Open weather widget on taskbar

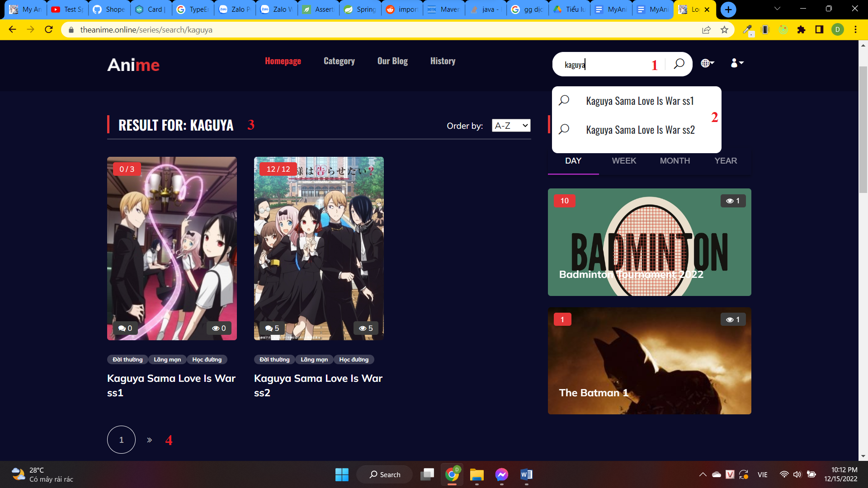(42, 474)
